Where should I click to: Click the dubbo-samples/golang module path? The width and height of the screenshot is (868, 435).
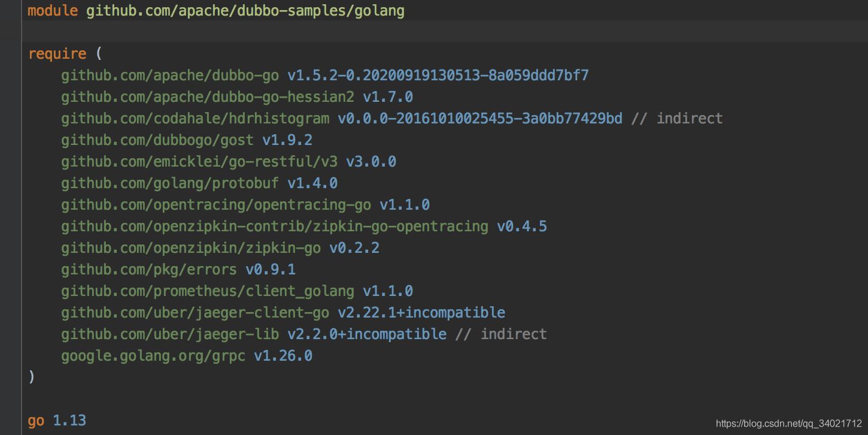pos(245,11)
